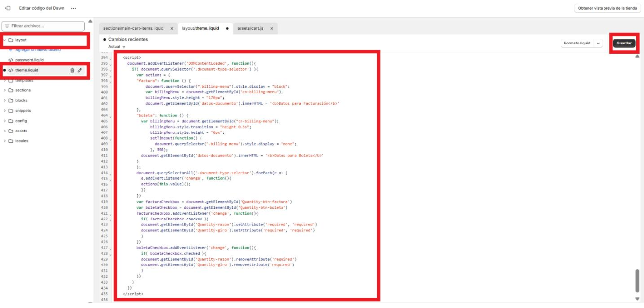The image size is (644, 308).
Task: Click the file sidebar scroll-up arrow
Action: (90, 21)
